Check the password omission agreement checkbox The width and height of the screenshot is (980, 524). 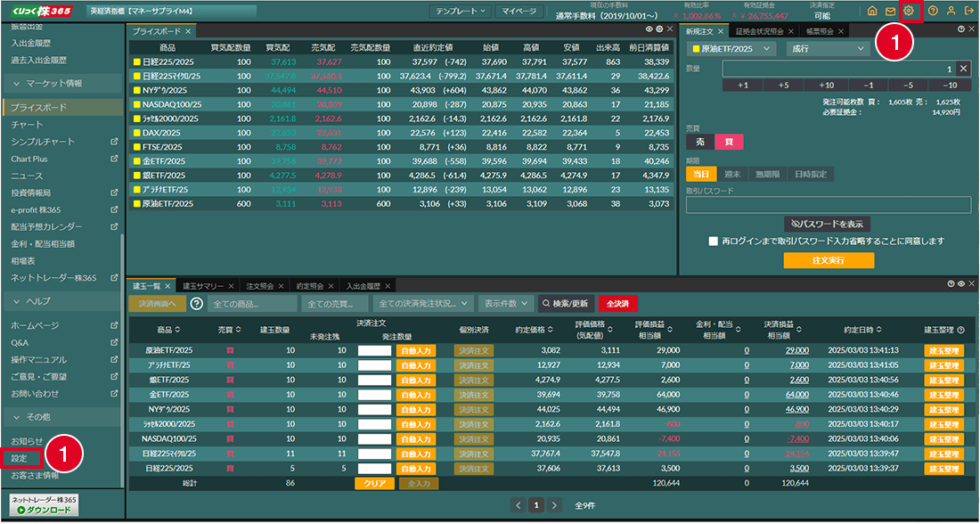tap(713, 242)
